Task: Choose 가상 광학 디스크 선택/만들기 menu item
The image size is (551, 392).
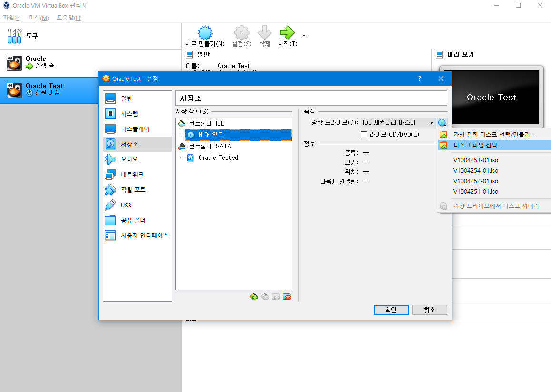Action: coord(494,135)
